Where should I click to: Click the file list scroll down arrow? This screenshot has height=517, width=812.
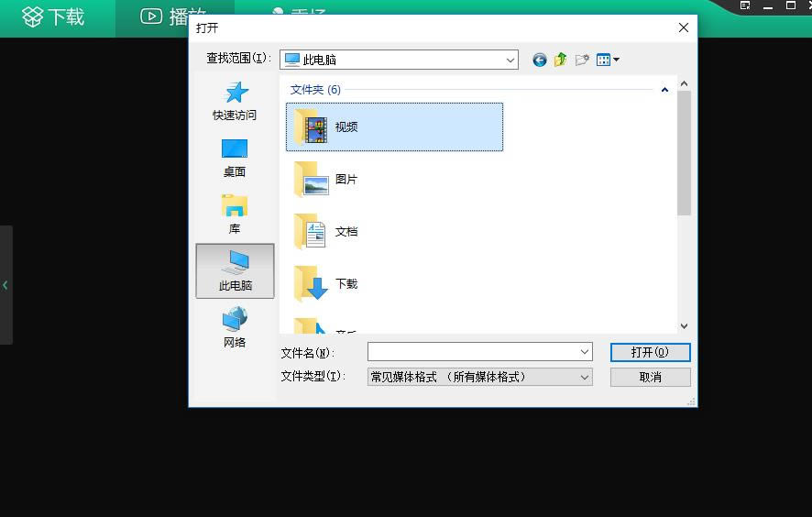click(x=684, y=325)
